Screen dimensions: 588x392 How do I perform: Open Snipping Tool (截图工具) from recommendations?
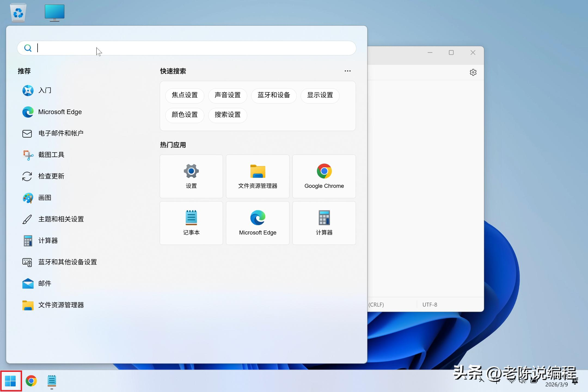pos(51,155)
